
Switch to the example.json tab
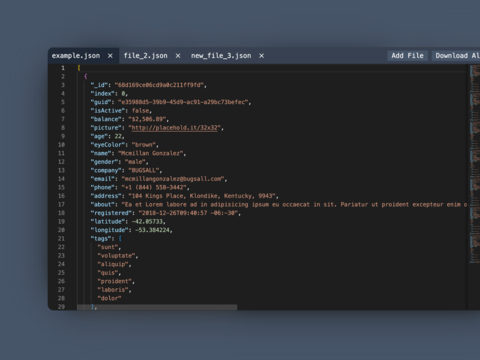click(x=76, y=56)
